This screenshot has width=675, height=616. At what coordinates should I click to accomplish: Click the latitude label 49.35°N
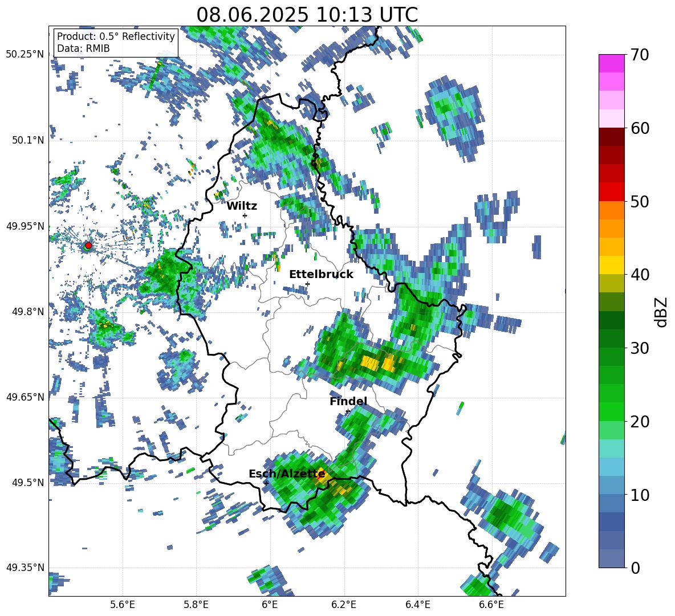25,568
